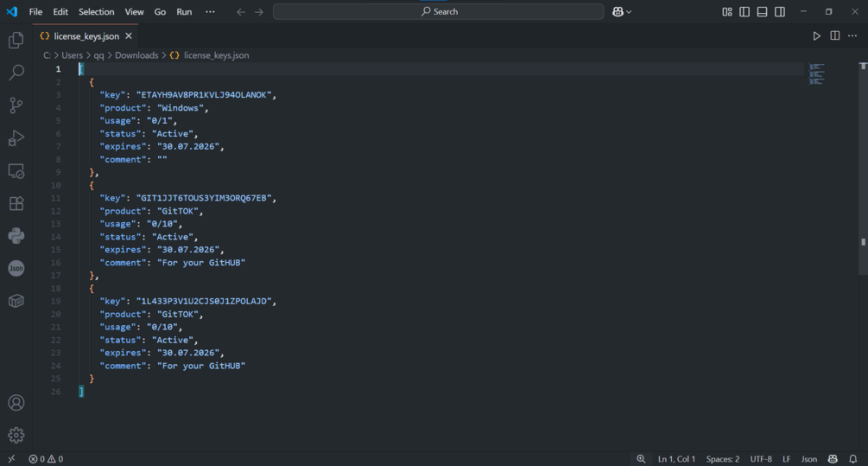The height and width of the screenshot is (466, 868).
Task: Toggle the bottom panel
Action: click(763, 11)
